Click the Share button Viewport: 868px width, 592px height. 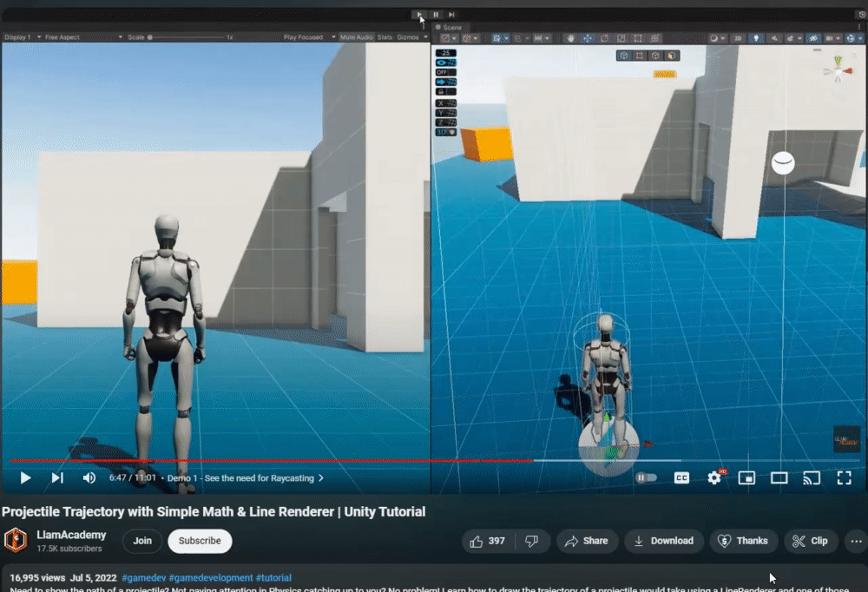coord(587,541)
